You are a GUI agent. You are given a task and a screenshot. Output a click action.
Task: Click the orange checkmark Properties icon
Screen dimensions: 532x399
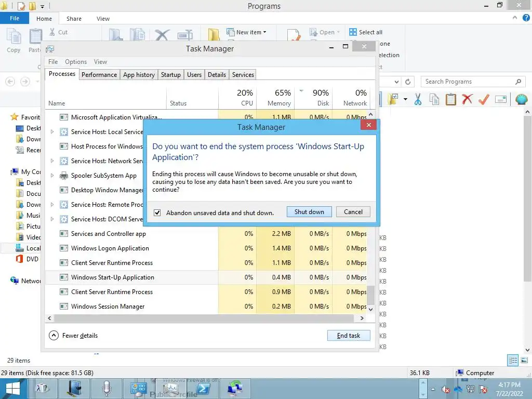(x=484, y=99)
